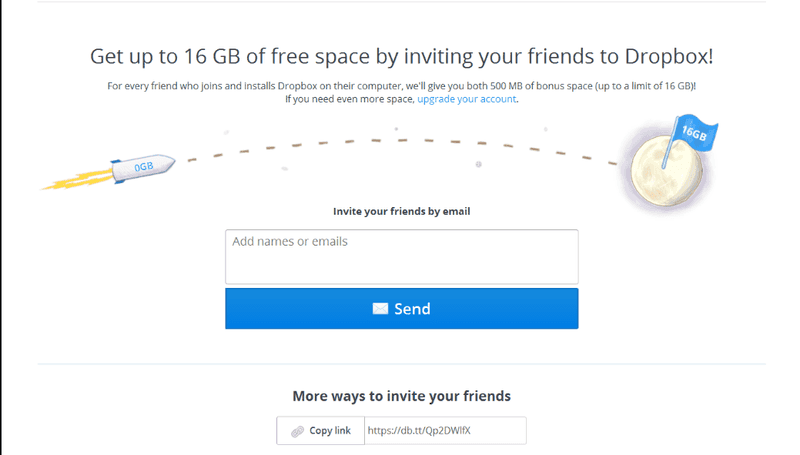
Task: Click the rocket illustration labeled 0GB
Action: point(143,168)
